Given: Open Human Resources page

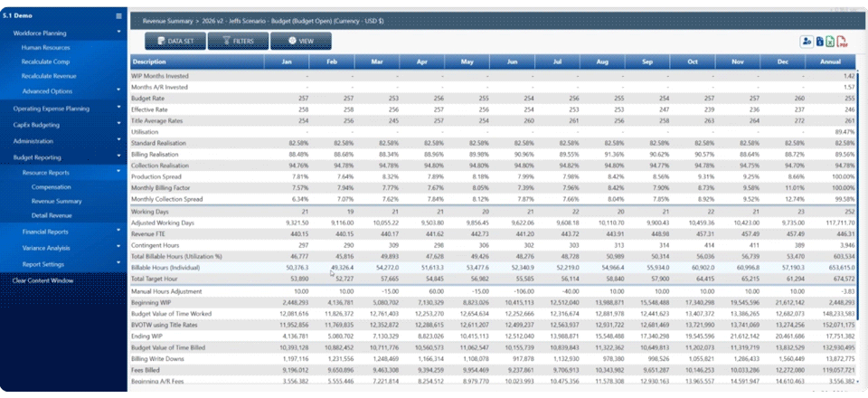Looking at the screenshot, I should coord(46,48).
